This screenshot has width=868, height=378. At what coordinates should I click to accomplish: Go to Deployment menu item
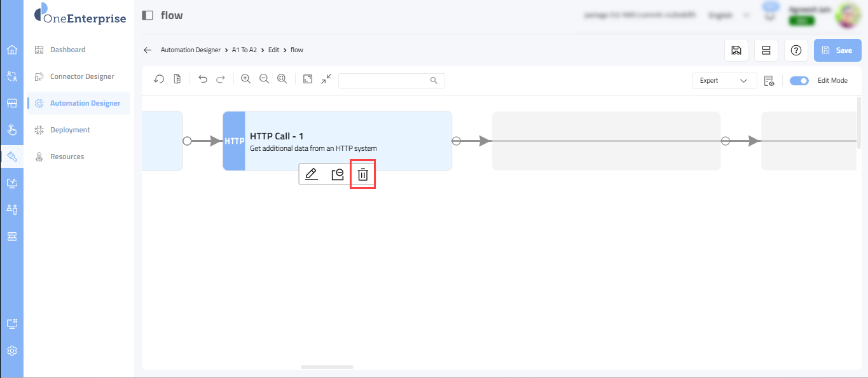click(70, 130)
